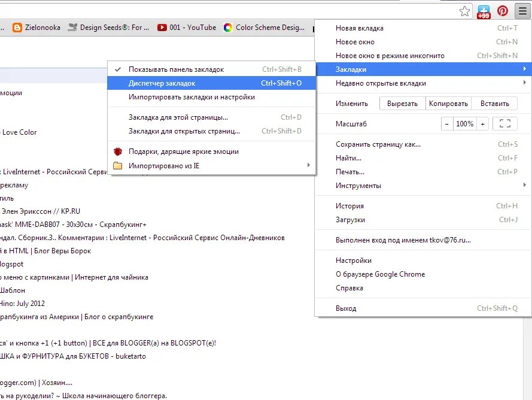Open the +99 extension icon

click(x=484, y=12)
